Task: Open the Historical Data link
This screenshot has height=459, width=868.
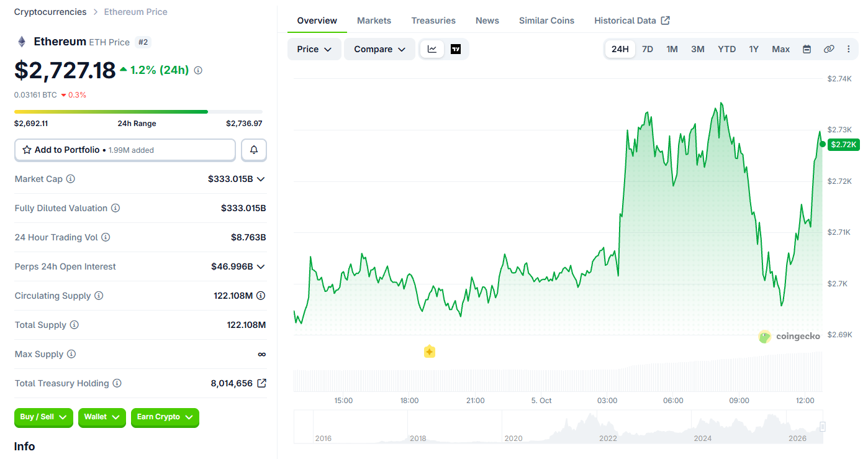Action: coord(631,20)
